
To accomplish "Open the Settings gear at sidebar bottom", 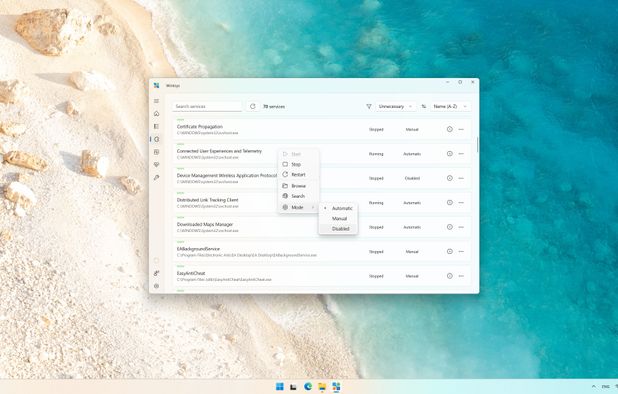I will [156, 286].
